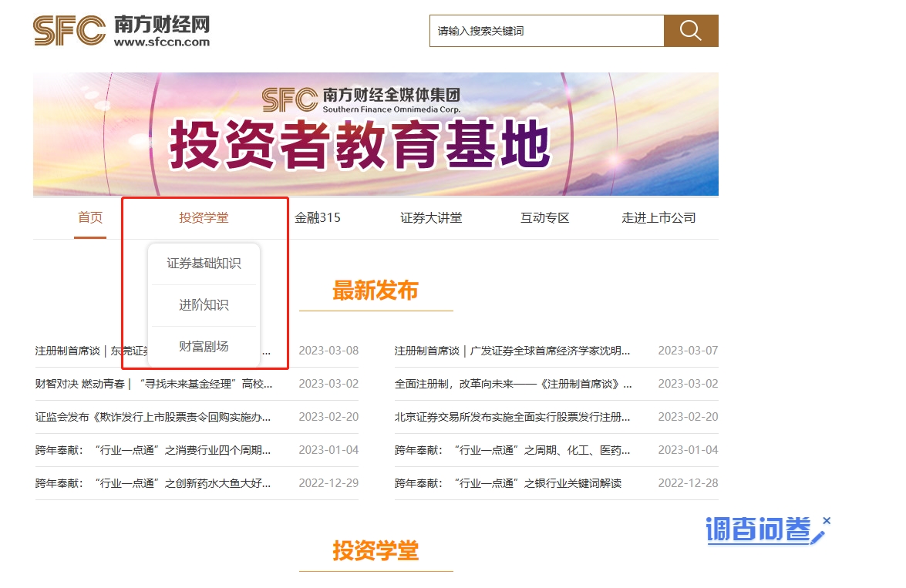Screen dimensions: 906x588
Task: Choose 财富剧场 from the dropdown
Action: pyautogui.click(x=204, y=347)
